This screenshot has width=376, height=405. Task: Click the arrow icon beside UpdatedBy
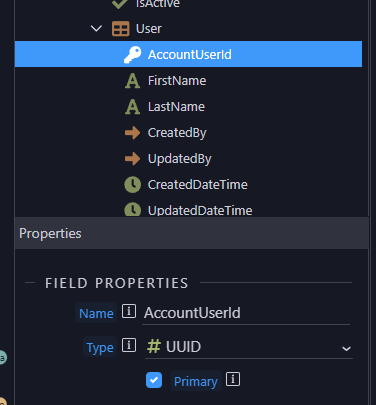click(132, 159)
